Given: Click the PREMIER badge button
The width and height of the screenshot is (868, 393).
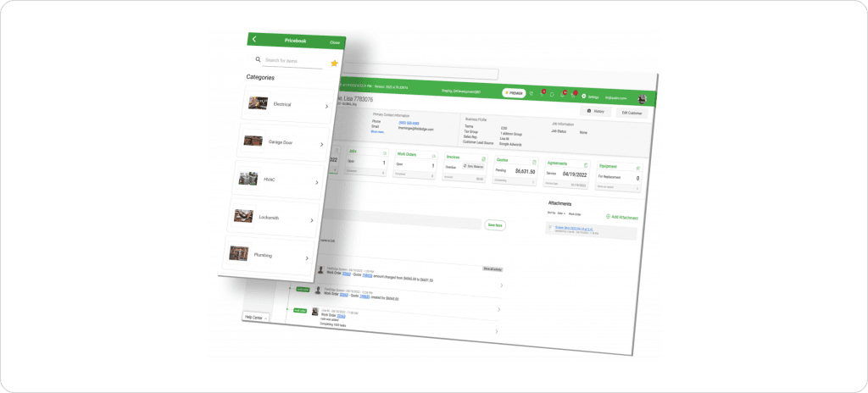Looking at the screenshot, I should pos(514,93).
